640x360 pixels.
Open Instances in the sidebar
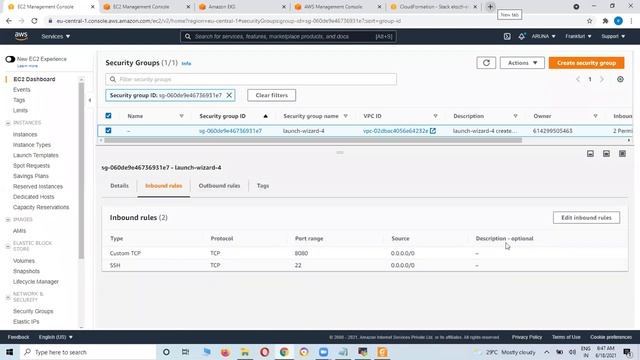[25, 134]
